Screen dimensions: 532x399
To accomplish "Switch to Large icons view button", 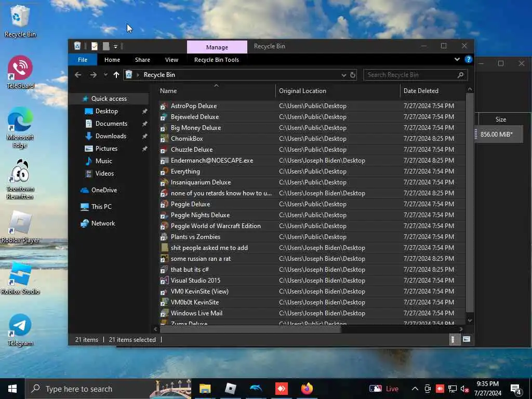I will click(467, 339).
